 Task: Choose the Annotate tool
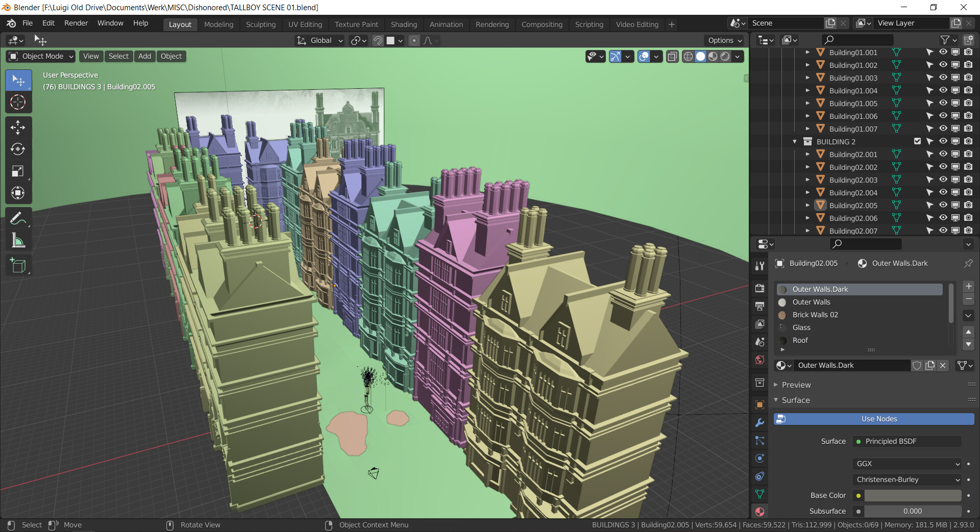point(18,219)
